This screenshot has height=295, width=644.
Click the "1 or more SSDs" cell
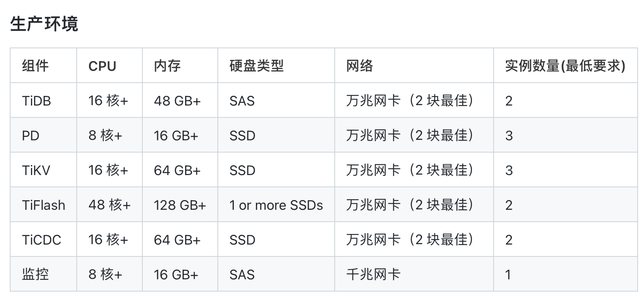276,205
